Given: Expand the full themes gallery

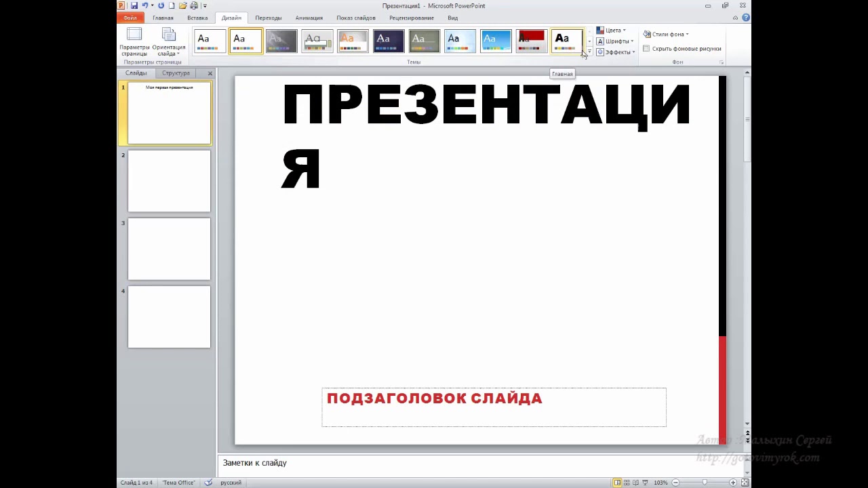Looking at the screenshot, I should [x=589, y=52].
